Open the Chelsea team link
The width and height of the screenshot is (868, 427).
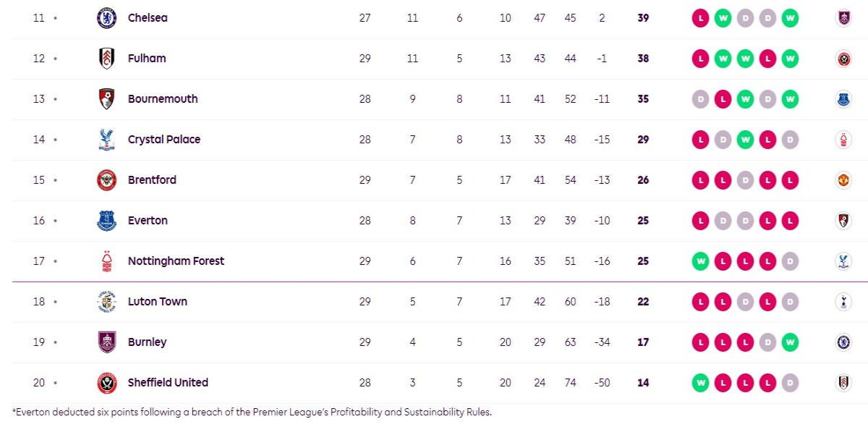[148, 18]
